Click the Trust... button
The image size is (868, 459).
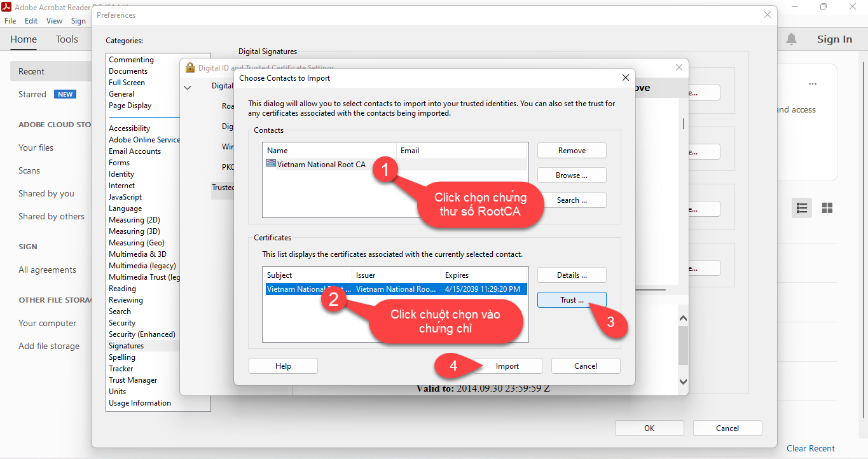point(572,300)
